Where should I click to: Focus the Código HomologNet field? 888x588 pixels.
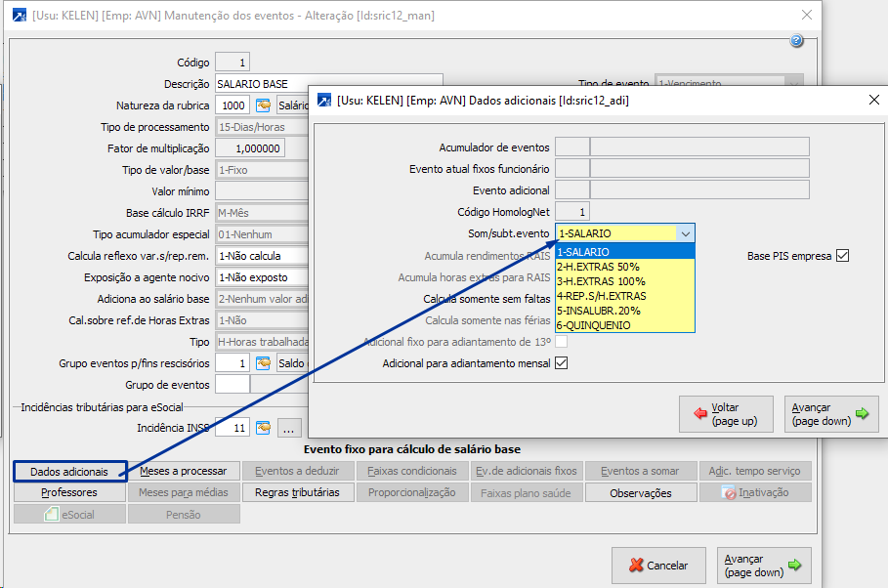(572, 212)
